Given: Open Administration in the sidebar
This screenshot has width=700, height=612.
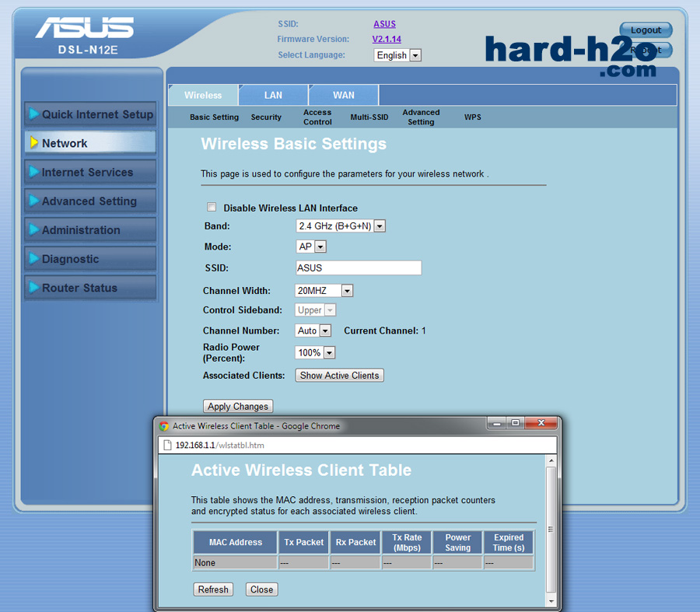Looking at the screenshot, I should pyautogui.click(x=91, y=230).
